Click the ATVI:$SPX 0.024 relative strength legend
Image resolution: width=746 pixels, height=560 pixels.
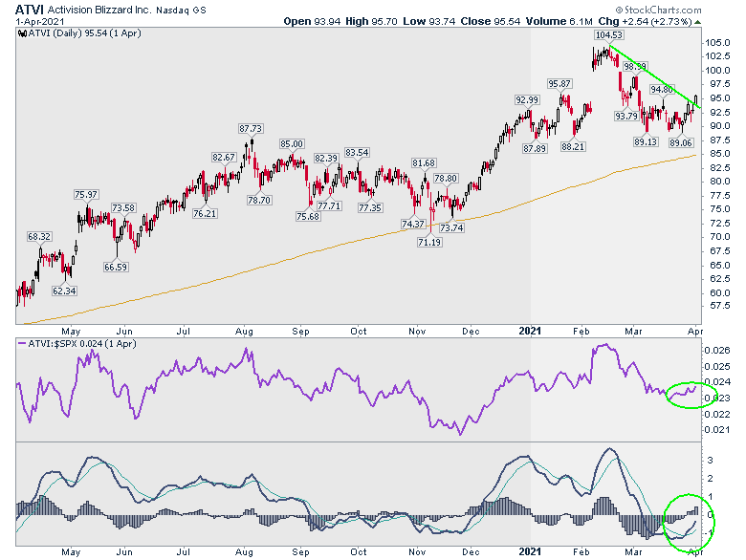pos(82,344)
